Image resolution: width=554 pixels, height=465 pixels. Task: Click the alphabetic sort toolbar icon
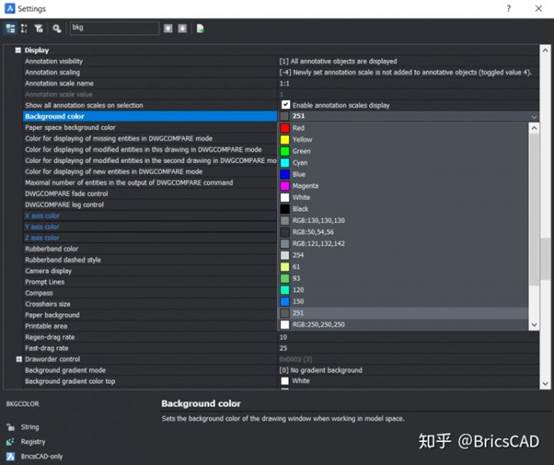[x=24, y=28]
